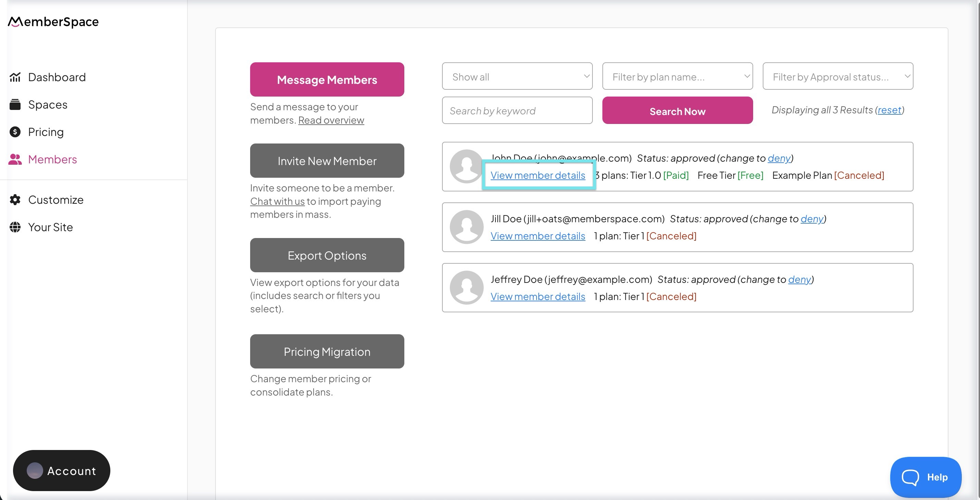Open the Show all dropdown
980x500 pixels.
coord(517,76)
